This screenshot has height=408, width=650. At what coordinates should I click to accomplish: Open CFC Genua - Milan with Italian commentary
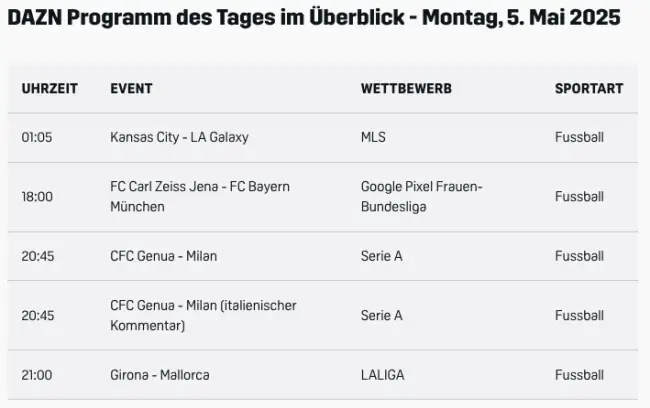coord(203,315)
